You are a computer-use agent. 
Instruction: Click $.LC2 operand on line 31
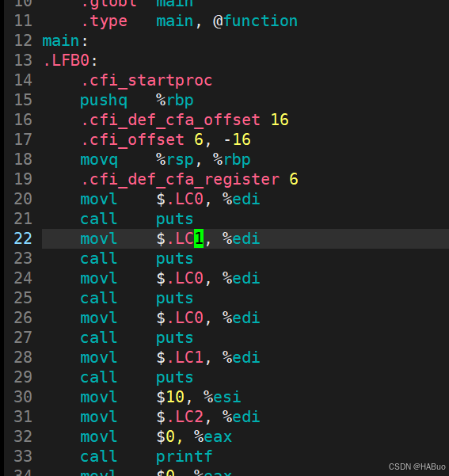[180, 417]
